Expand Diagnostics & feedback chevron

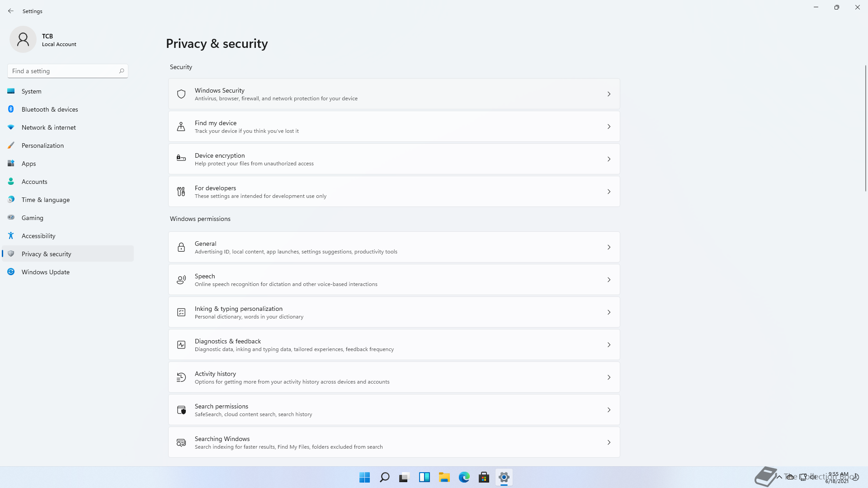(x=609, y=345)
